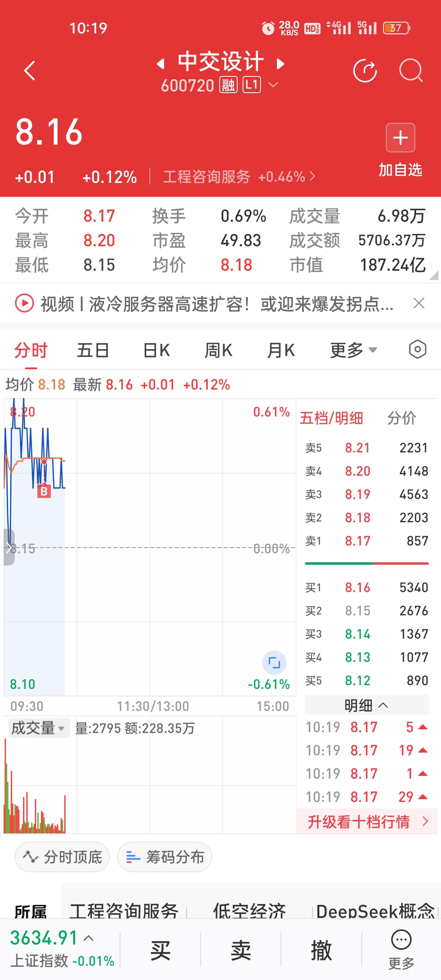This screenshot has width=441, height=980.
Task: Open 低空经济 concept tag
Action: click(x=249, y=911)
